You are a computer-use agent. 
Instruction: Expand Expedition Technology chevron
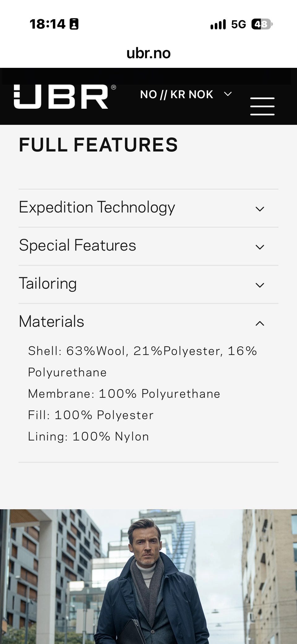pyautogui.click(x=260, y=209)
